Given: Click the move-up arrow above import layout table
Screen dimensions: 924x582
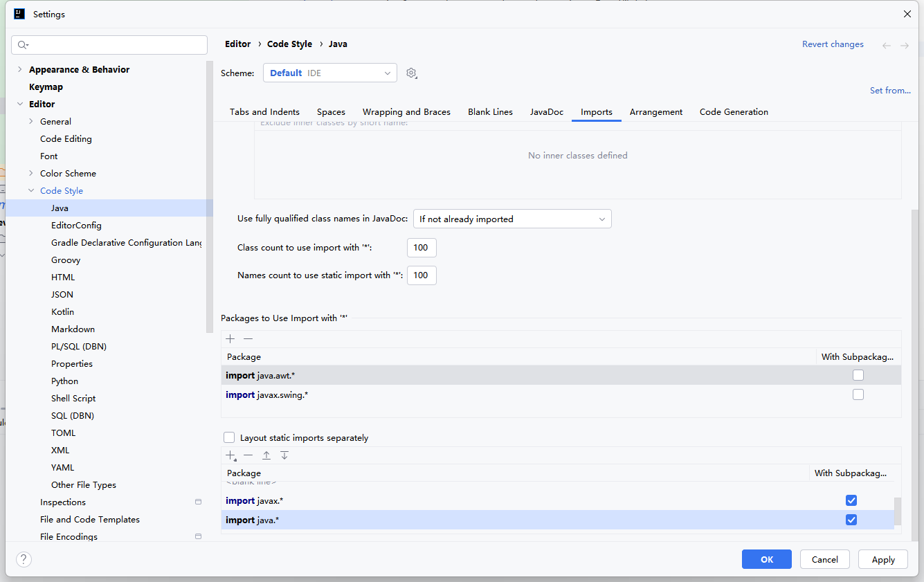Looking at the screenshot, I should tap(266, 455).
